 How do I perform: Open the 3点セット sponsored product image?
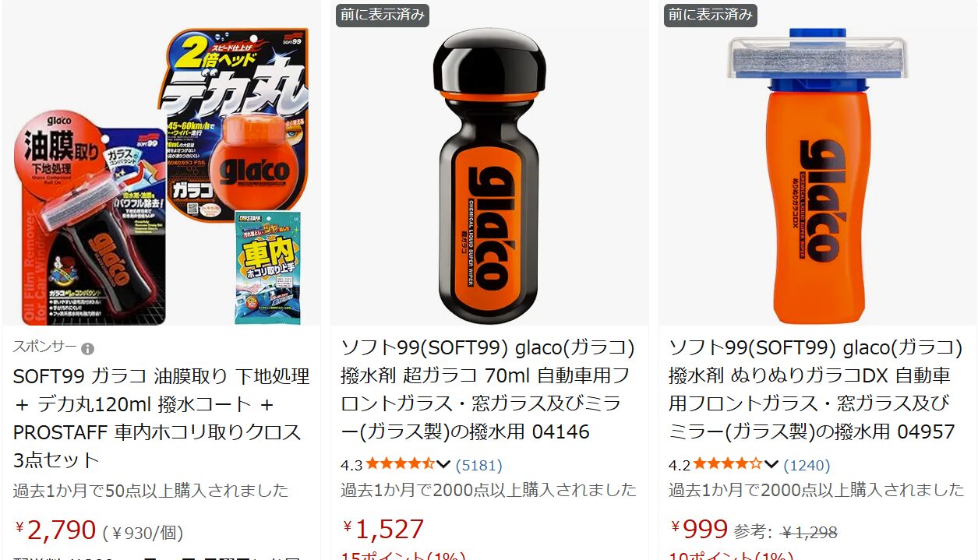[x=161, y=163]
